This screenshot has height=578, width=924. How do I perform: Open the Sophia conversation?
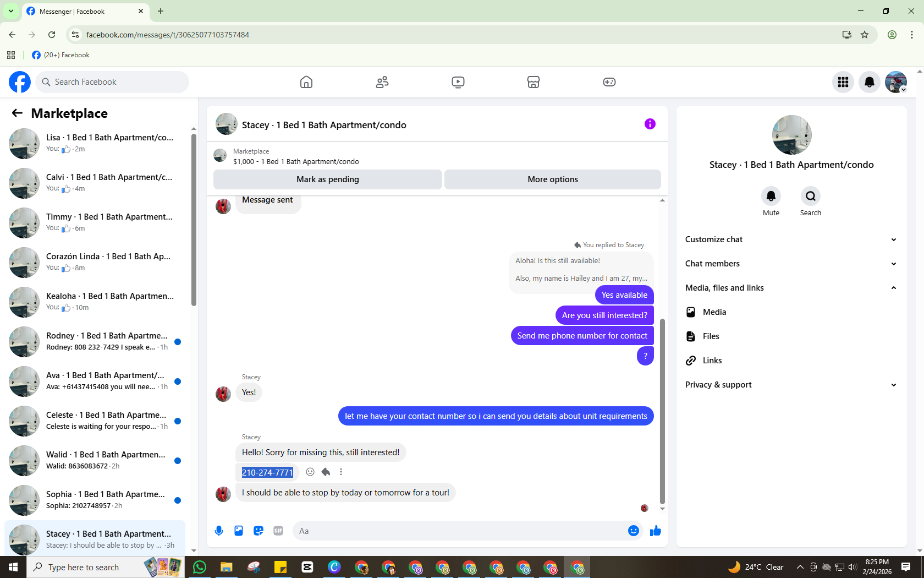pyautogui.click(x=95, y=500)
